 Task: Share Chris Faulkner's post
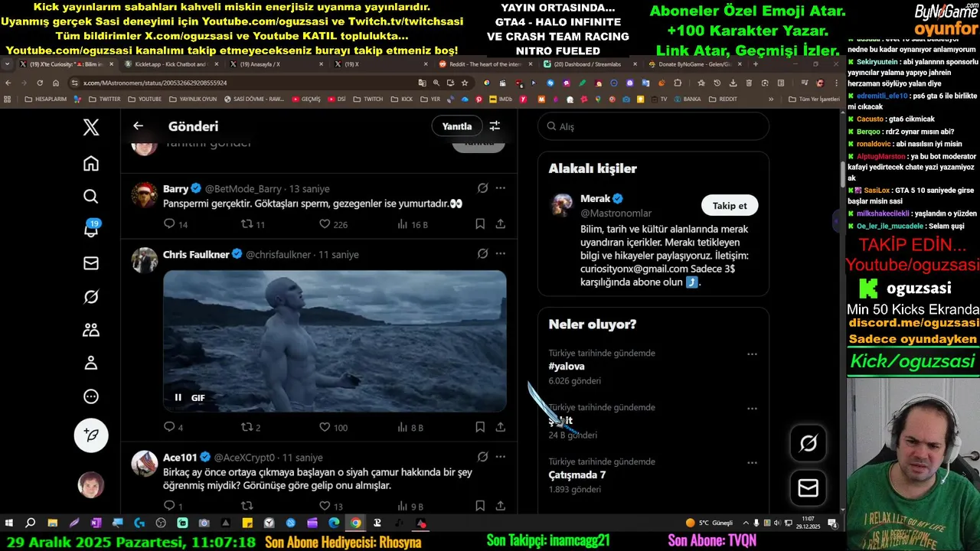pos(500,428)
